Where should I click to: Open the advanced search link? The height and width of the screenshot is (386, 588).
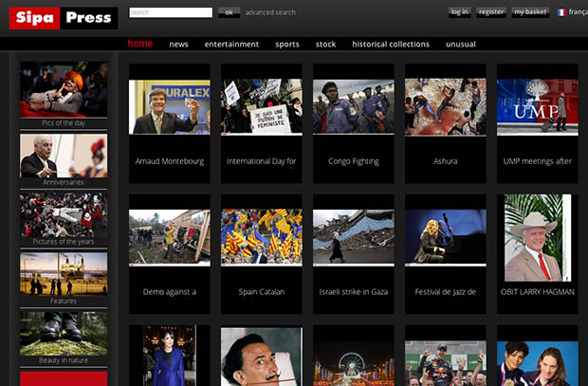[x=270, y=12]
